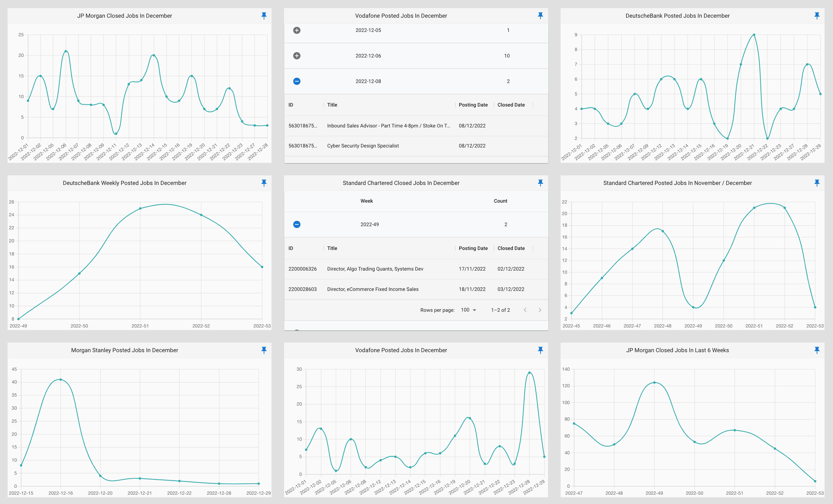Select the Director, eCommerce Fixed Income Sales row
The width and height of the screenshot is (833, 504).
coord(373,289)
